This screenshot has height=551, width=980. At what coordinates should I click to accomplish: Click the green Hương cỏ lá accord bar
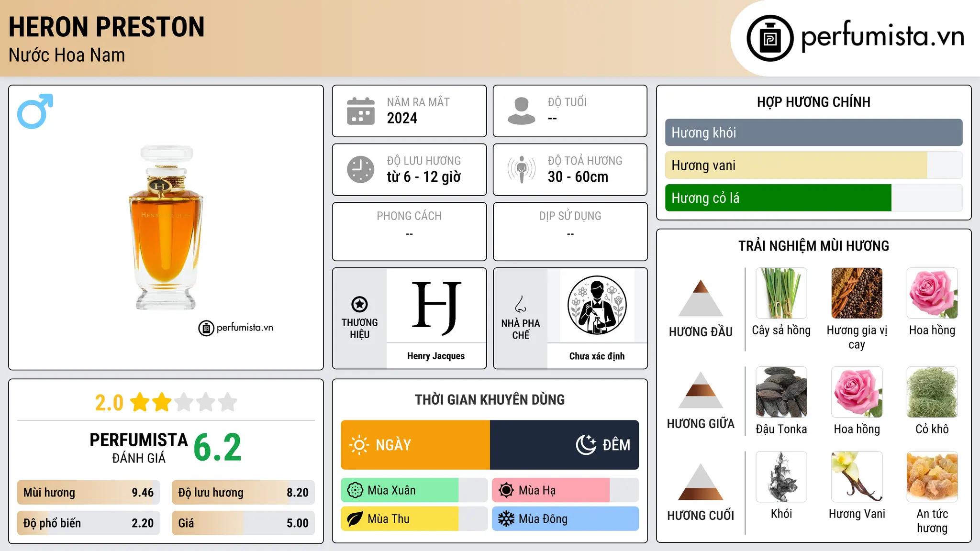click(x=813, y=198)
